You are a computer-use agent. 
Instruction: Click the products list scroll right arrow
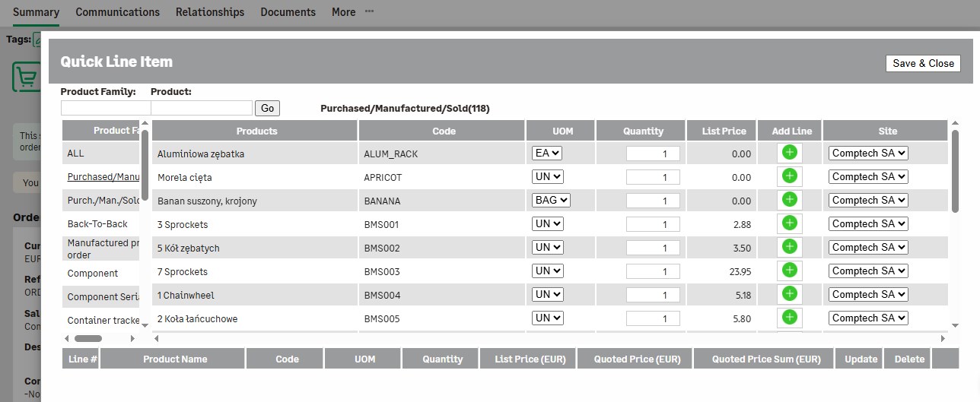pos(944,338)
